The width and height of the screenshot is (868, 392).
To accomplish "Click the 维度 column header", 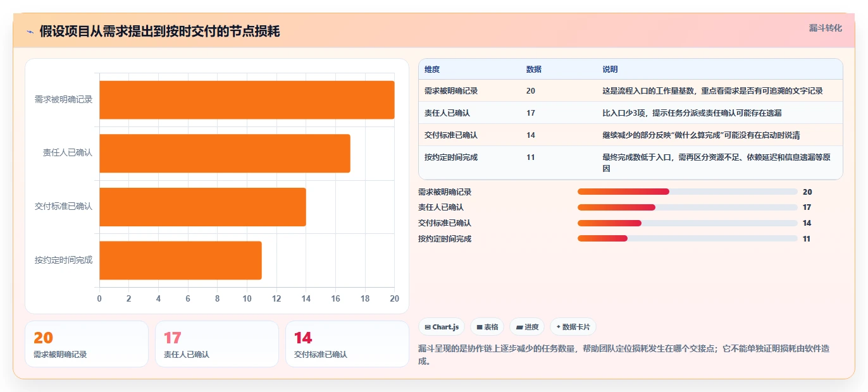I will coord(432,70).
